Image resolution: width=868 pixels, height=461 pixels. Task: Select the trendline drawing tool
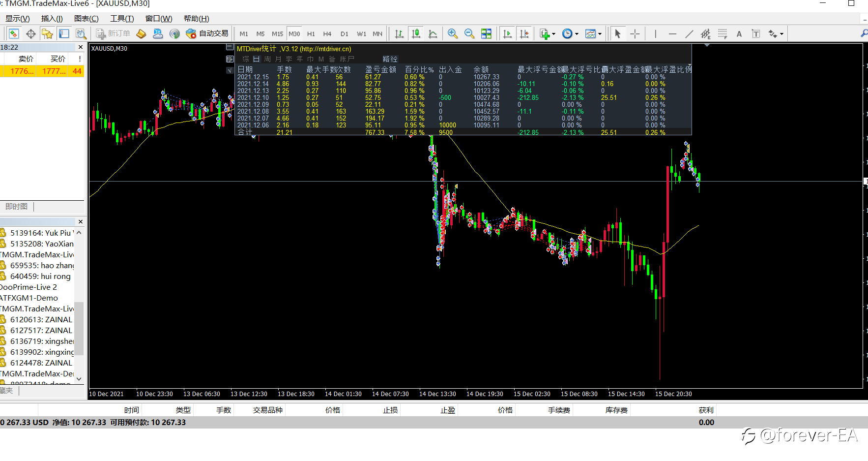689,33
